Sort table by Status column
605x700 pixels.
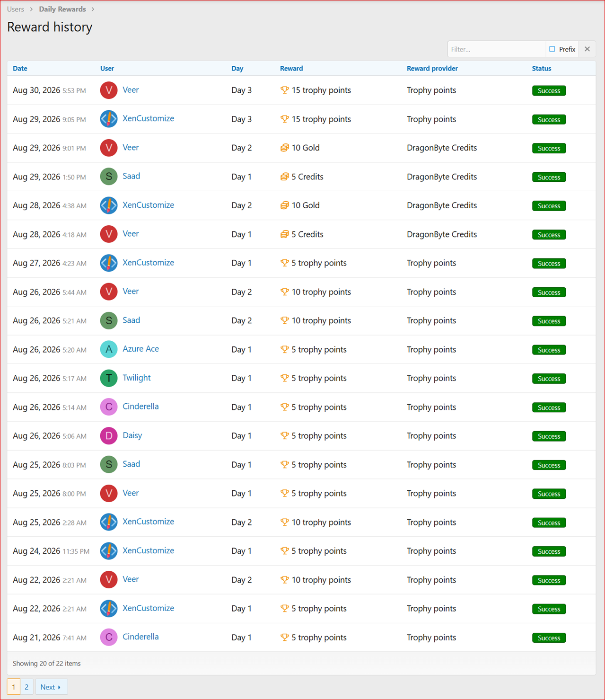[x=542, y=69]
